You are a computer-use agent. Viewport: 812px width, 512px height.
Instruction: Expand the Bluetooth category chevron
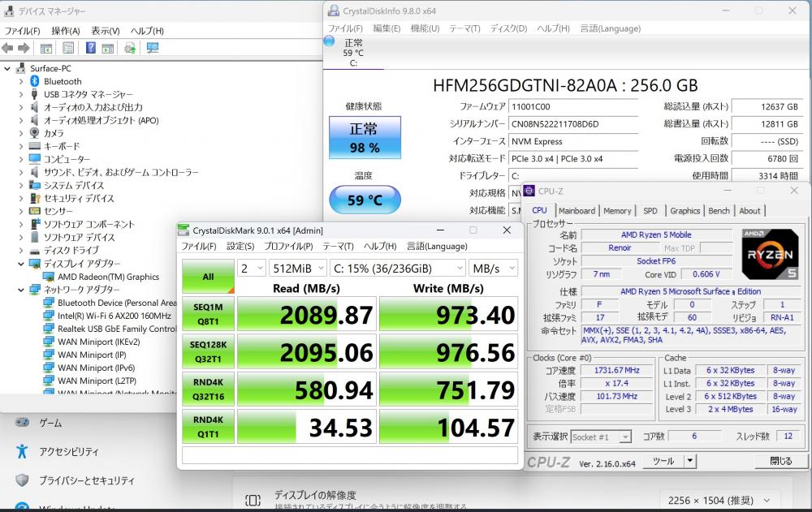click(21, 81)
